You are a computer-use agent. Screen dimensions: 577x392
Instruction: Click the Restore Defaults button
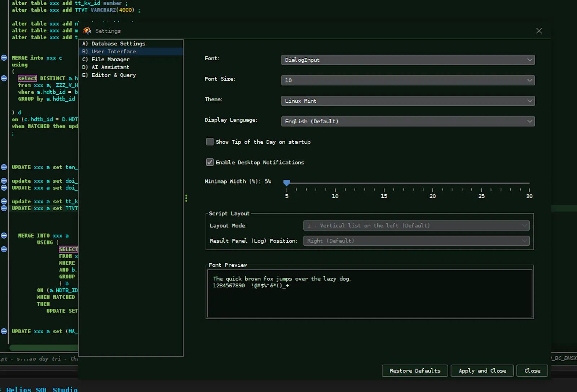coord(415,371)
